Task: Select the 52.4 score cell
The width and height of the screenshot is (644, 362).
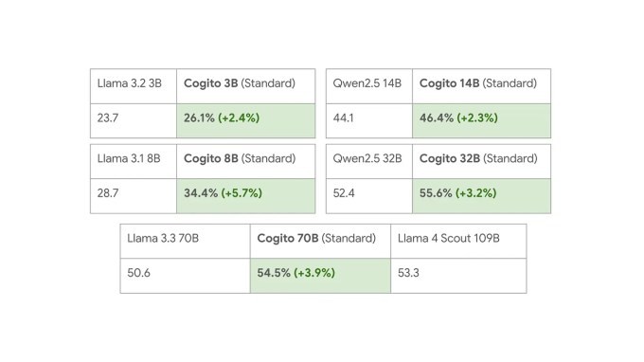Action: coord(369,196)
